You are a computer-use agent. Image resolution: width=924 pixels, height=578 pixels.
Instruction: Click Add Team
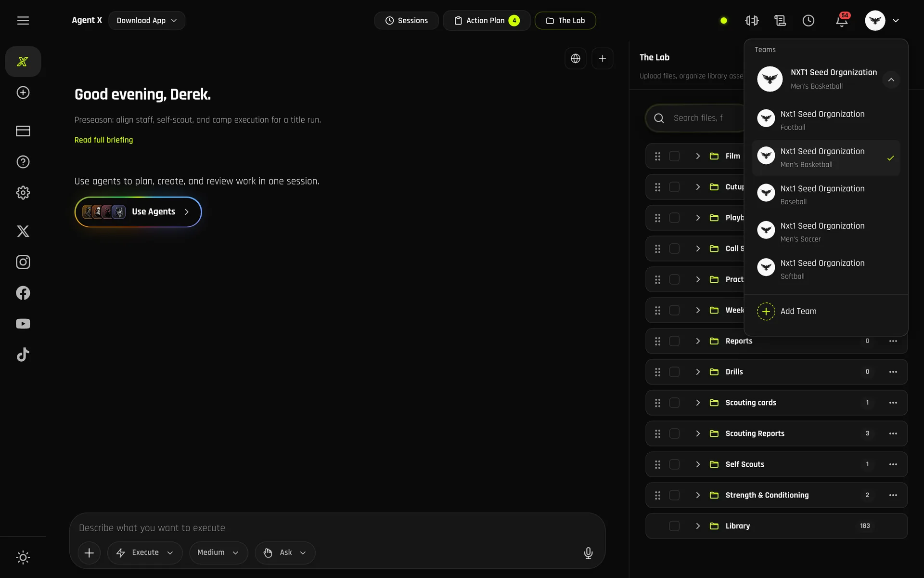pos(826,311)
